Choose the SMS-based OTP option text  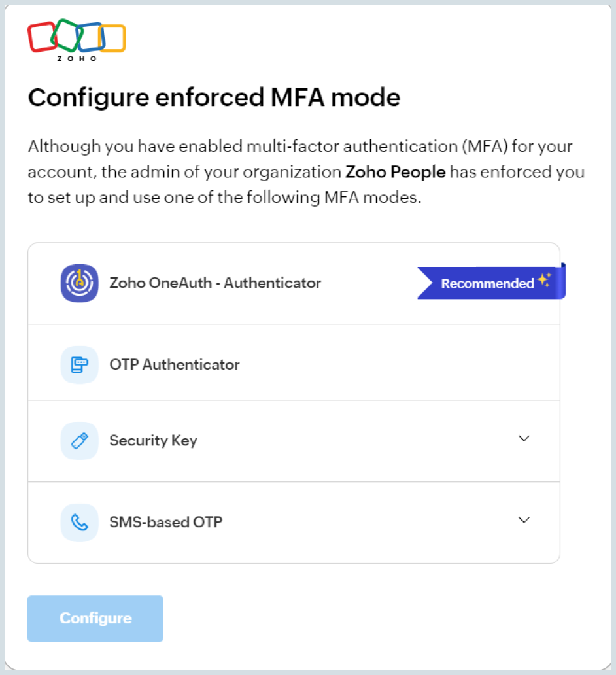pos(165,522)
